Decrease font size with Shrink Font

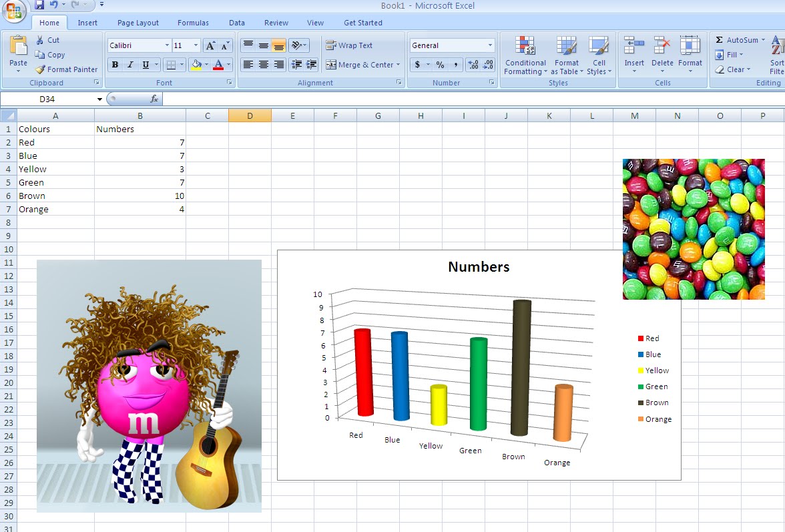pyautogui.click(x=226, y=45)
